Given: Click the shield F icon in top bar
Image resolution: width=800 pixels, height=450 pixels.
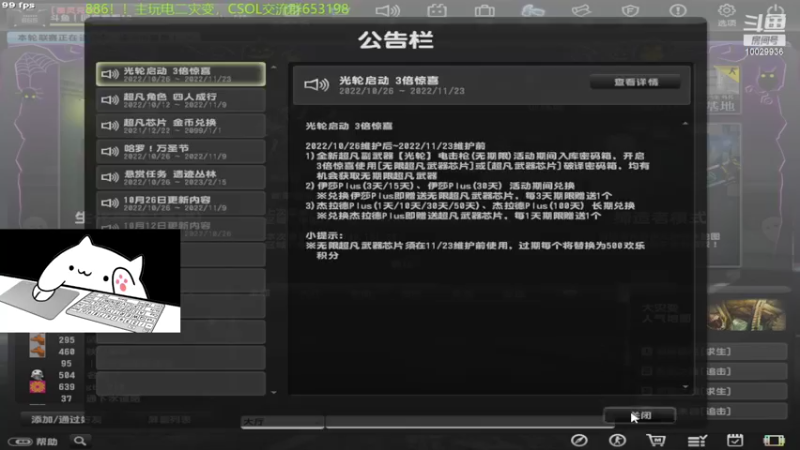Looking at the screenshot, I should coord(630,10).
